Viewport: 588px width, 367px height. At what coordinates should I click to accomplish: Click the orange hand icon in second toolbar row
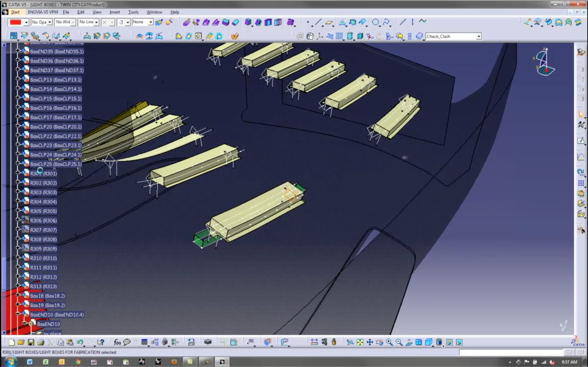235,36
